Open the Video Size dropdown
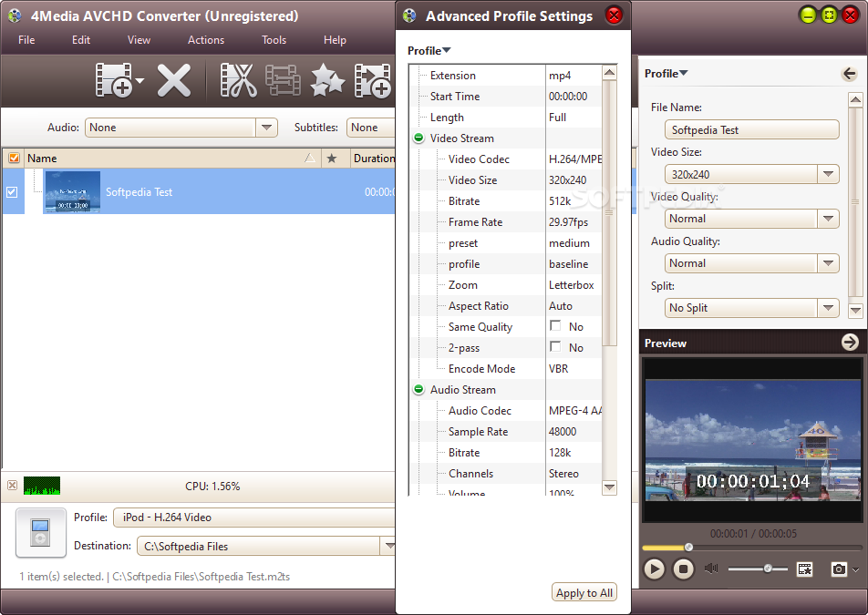 [828, 174]
